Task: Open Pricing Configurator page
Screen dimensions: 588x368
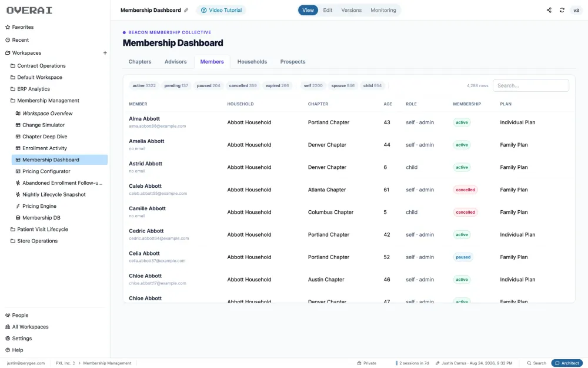Action: [43, 171]
